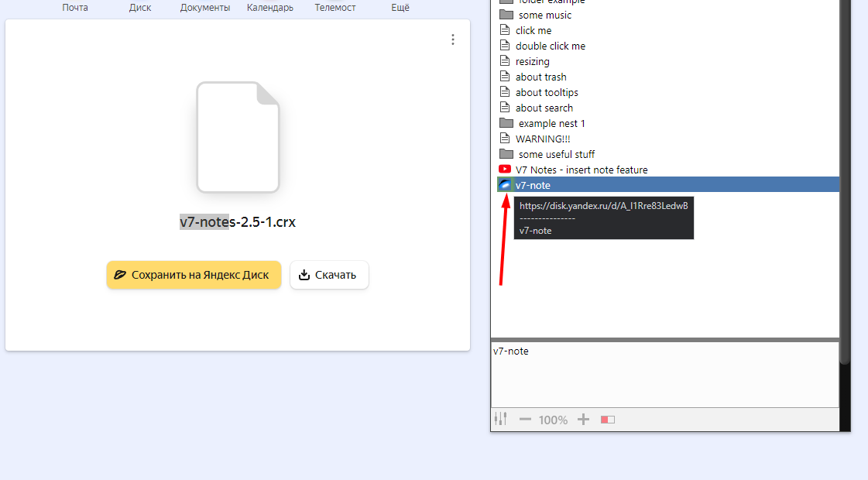Viewport: 868px width, 480px height.
Task: Open the settings sliders icon in notes footer
Action: [500, 419]
